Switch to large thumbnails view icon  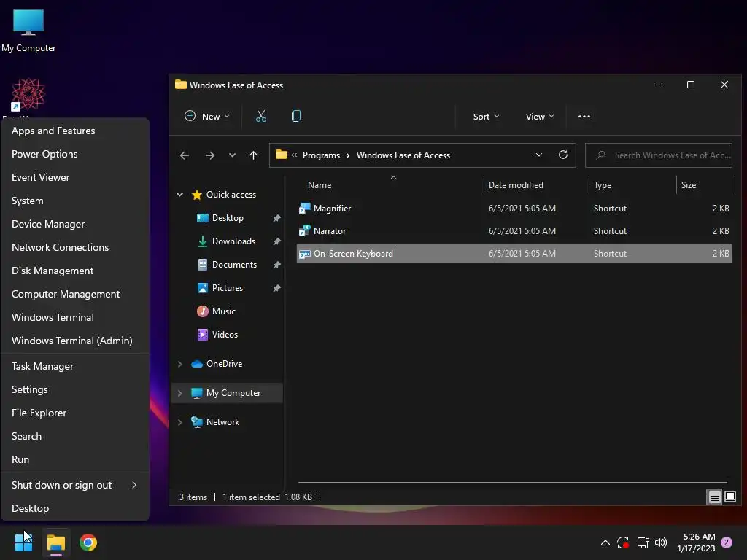click(x=729, y=497)
